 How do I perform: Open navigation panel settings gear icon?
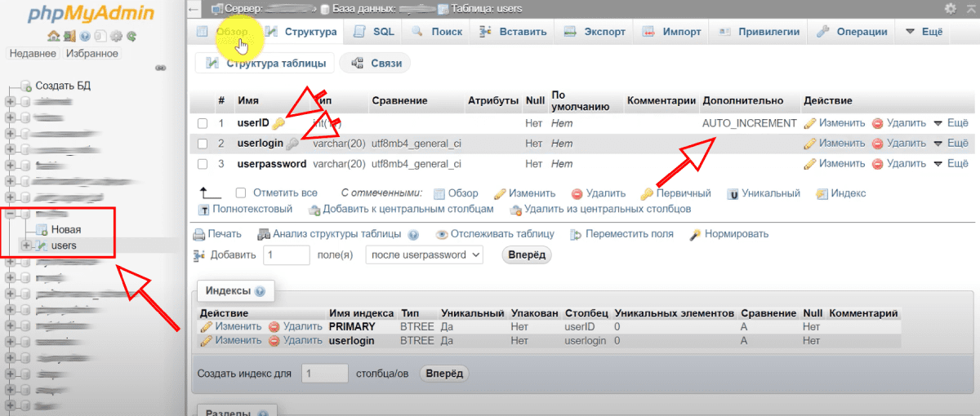(x=116, y=36)
